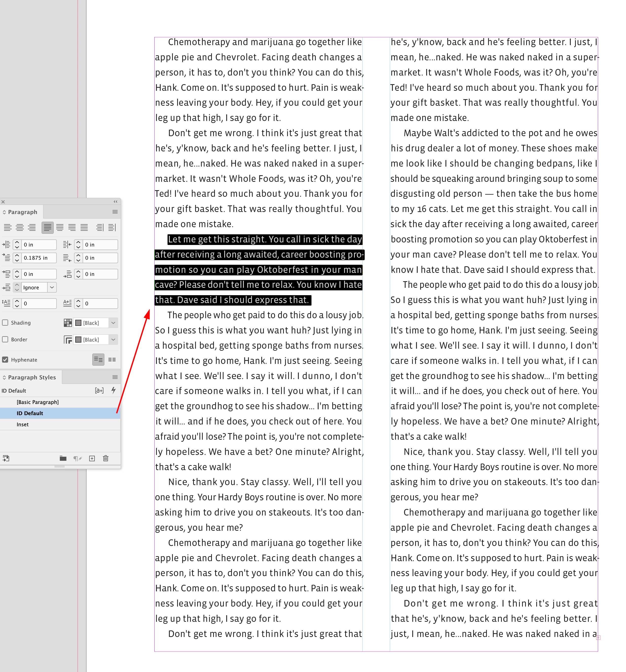Uncheck the Hyphenate checkbox
Image resolution: width=626 pixels, height=672 pixels.
click(x=5, y=360)
